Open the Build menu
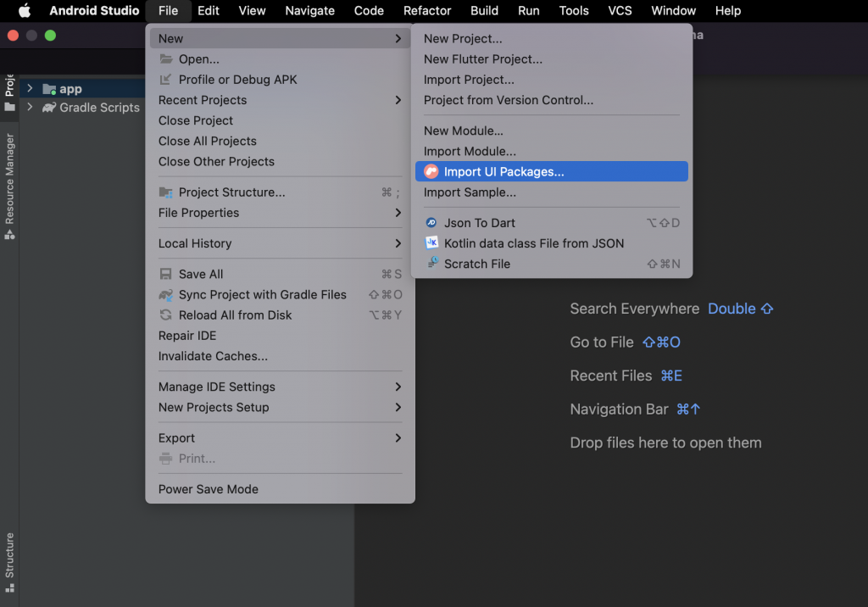 point(484,10)
